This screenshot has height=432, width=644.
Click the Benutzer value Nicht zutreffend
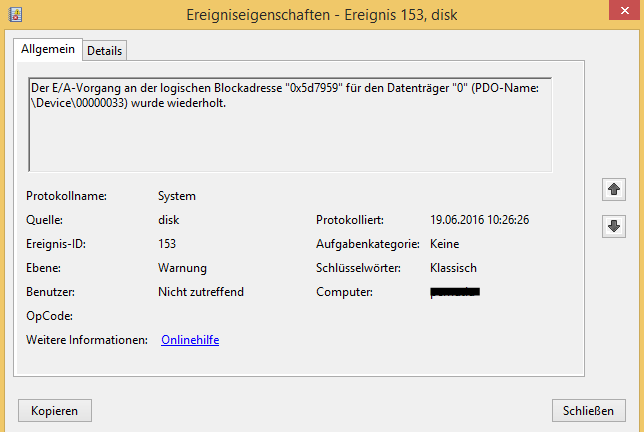click(x=201, y=292)
